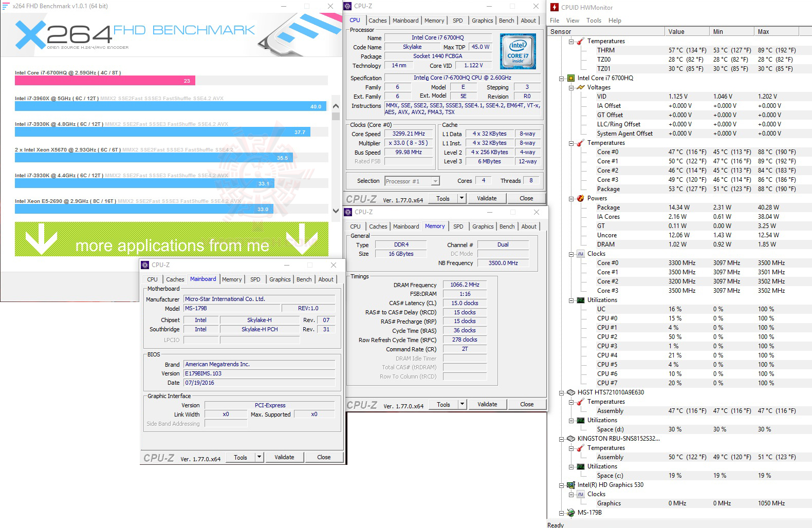Click the Utilizations icon above the UC row
Viewport: 812px width, 528px height.
click(580, 300)
